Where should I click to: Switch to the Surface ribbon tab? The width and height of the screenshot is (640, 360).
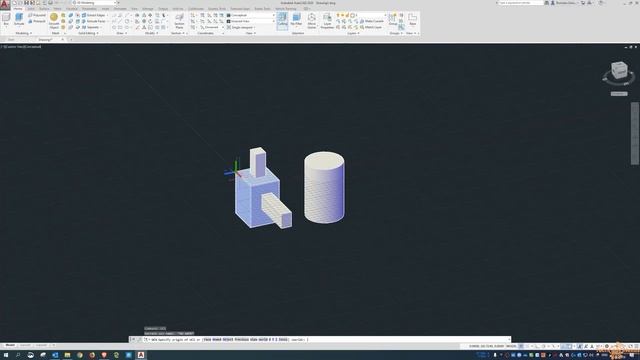click(x=44, y=9)
